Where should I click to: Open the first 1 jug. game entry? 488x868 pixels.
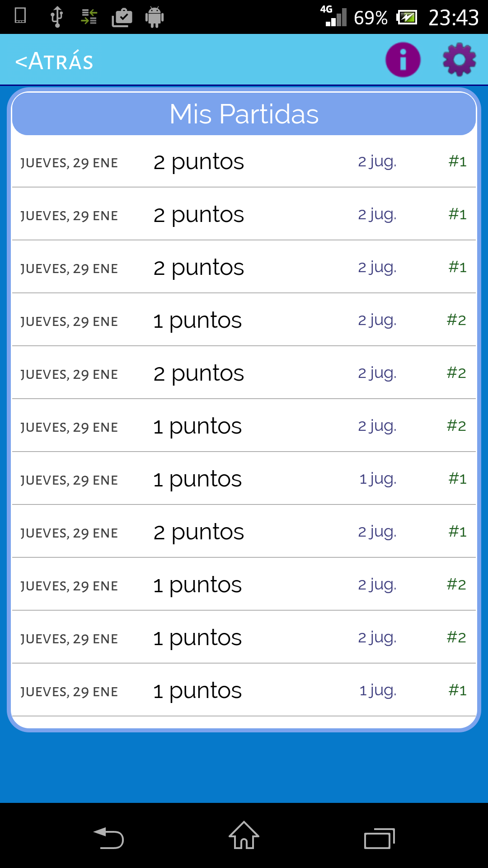point(244,479)
